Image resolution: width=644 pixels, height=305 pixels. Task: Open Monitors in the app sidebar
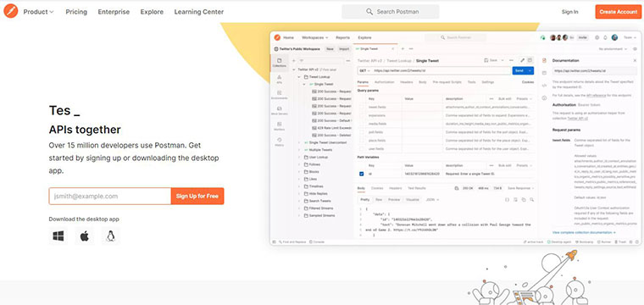click(x=280, y=126)
